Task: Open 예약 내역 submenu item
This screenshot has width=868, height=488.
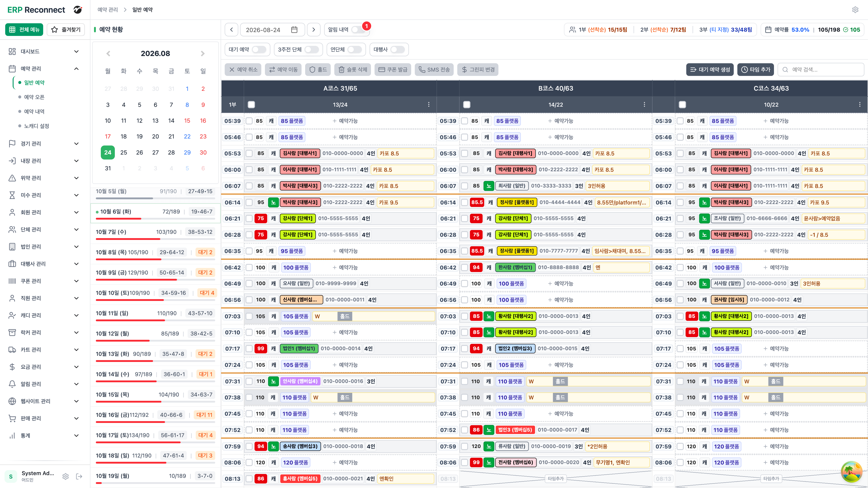Action: pos(34,111)
